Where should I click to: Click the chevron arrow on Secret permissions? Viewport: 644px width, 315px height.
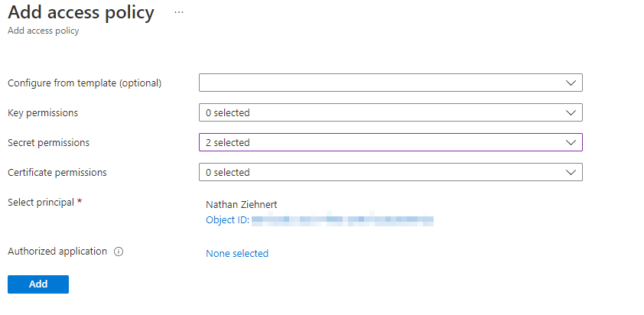pyautogui.click(x=571, y=142)
